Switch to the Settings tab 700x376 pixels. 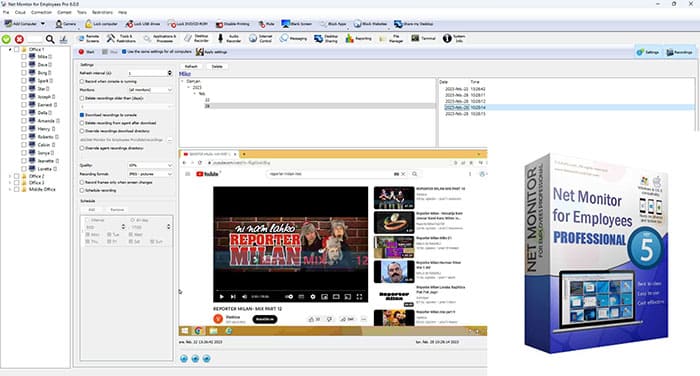(x=648, y=52)
